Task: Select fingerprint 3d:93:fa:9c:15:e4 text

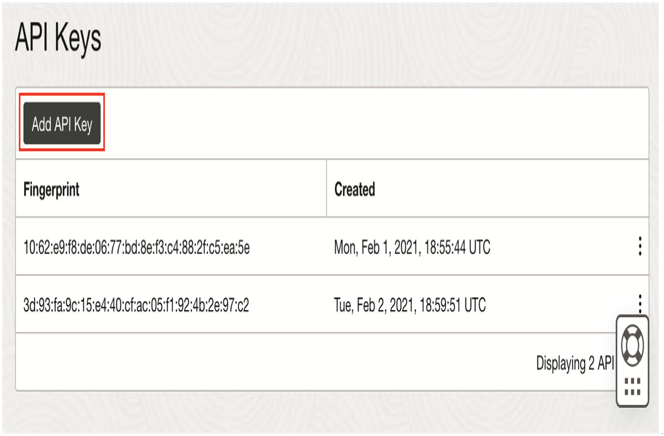Action: 136,305
